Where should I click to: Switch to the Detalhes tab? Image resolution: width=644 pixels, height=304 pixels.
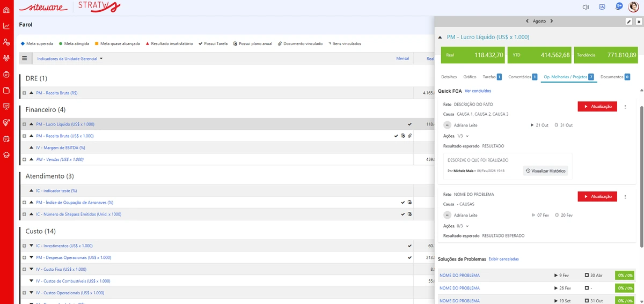[449, 77]
